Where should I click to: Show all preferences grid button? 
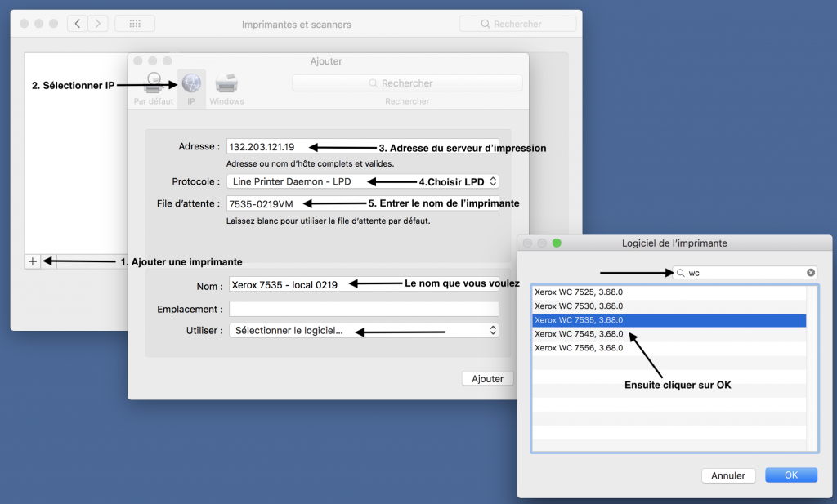tap(135, 24)
